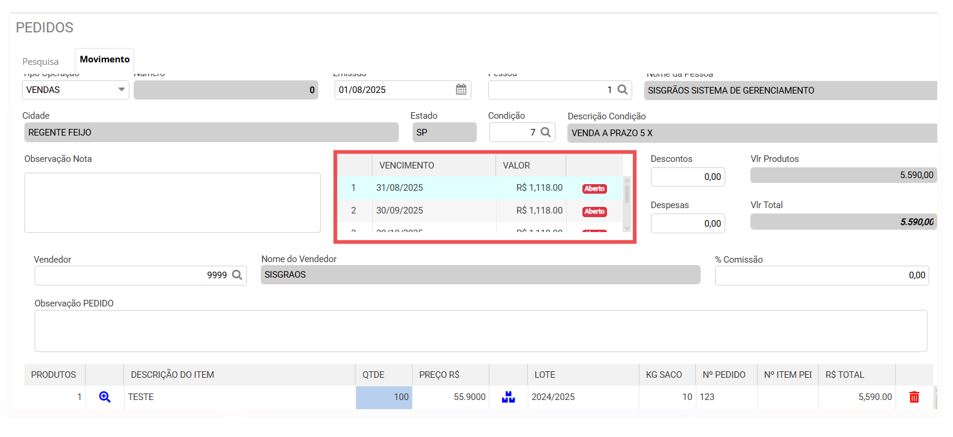Select the Movimento tab
The width and height of the screenshot is (953, 437).
(x=104, y=60)
